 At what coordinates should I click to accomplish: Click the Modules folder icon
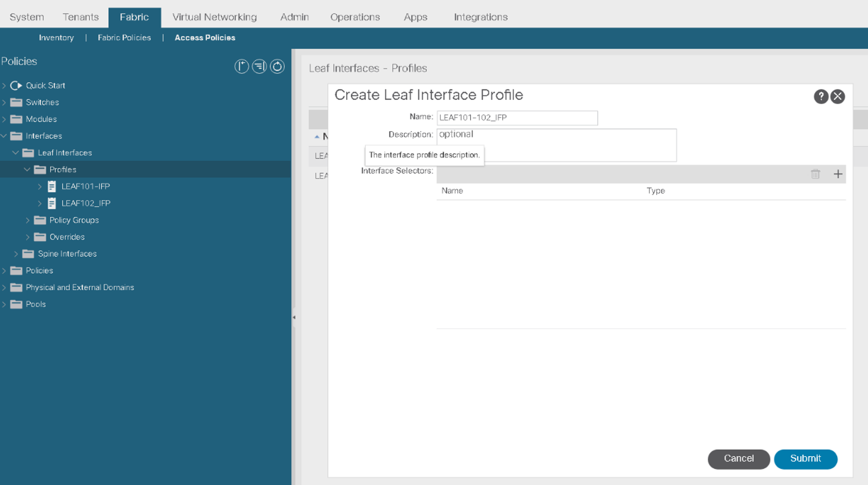point(16,119)
